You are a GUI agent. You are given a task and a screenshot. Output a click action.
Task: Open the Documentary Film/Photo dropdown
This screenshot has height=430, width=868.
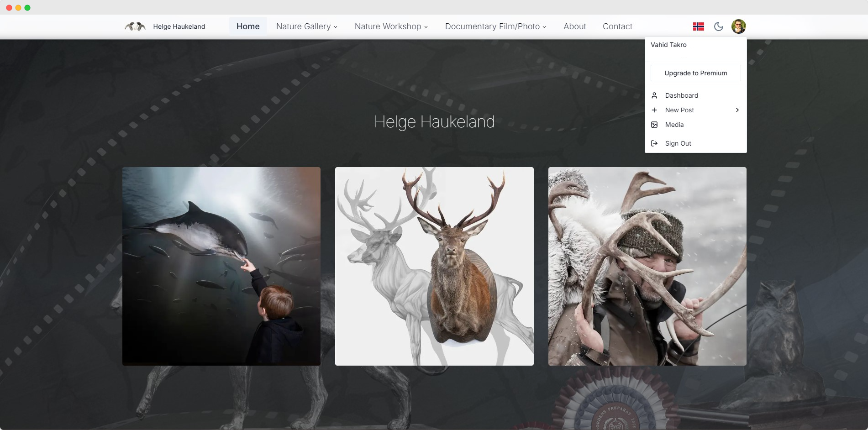pyautogui.click(x=495, y=26)
